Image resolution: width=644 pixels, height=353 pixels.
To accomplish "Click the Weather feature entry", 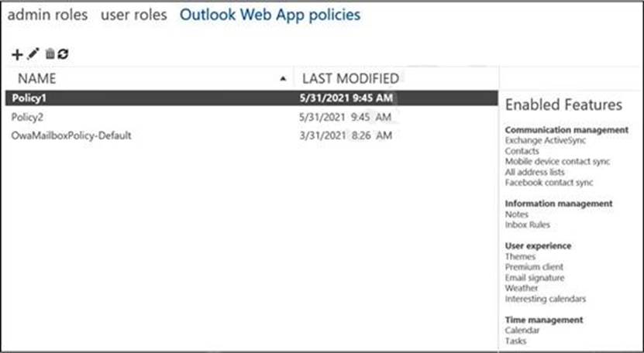I will click(521, 288).
